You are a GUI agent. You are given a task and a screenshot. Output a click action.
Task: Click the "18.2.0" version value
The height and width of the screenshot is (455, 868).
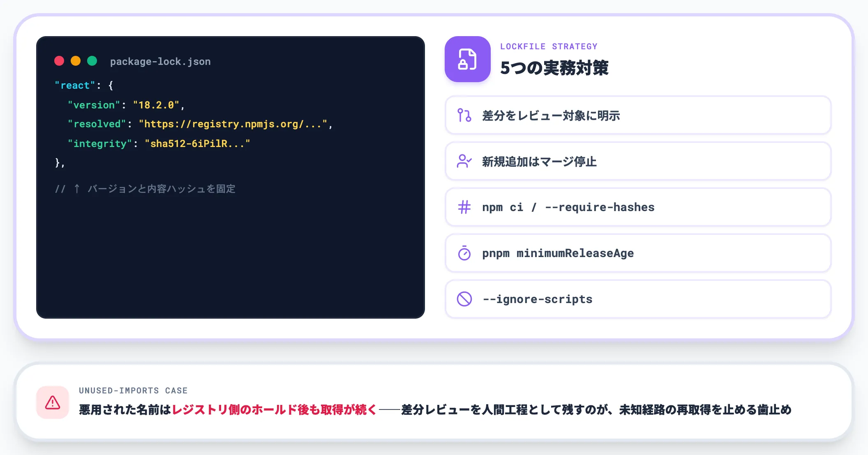[156, 105]
